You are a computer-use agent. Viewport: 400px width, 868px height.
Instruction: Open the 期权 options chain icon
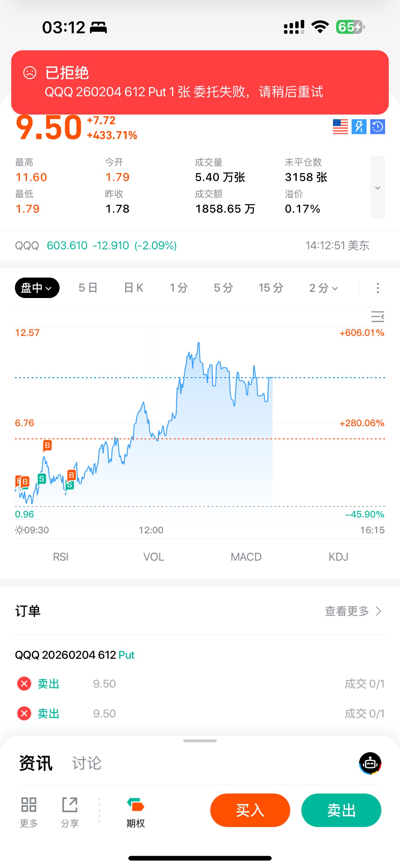coord(136,805)
